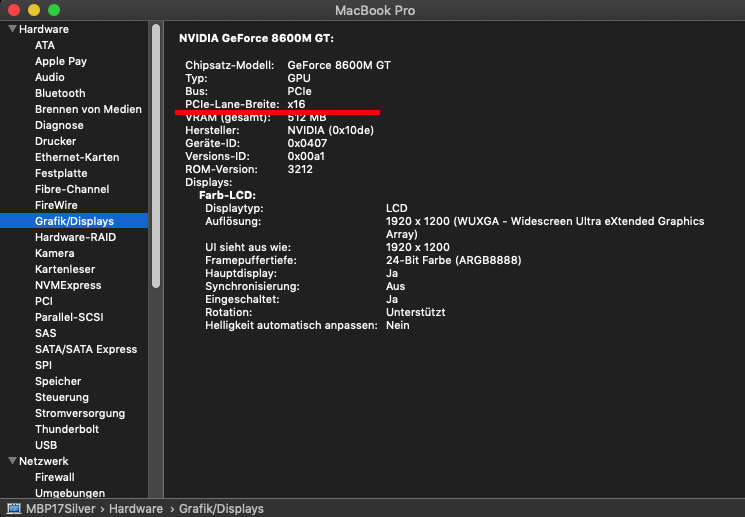Open SATA/SATA Express section

(x=86, y=349)
